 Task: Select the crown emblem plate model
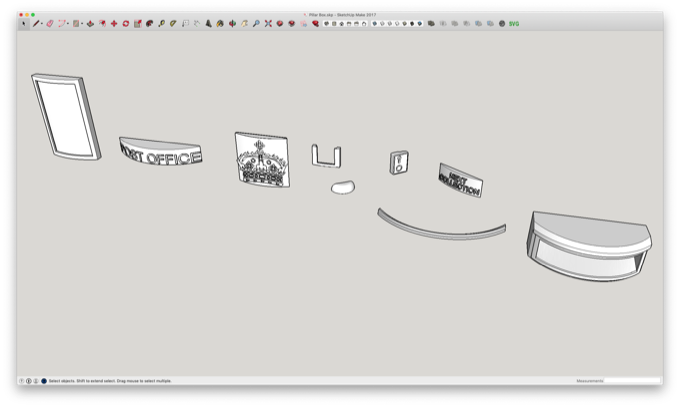tap(262, 160)
